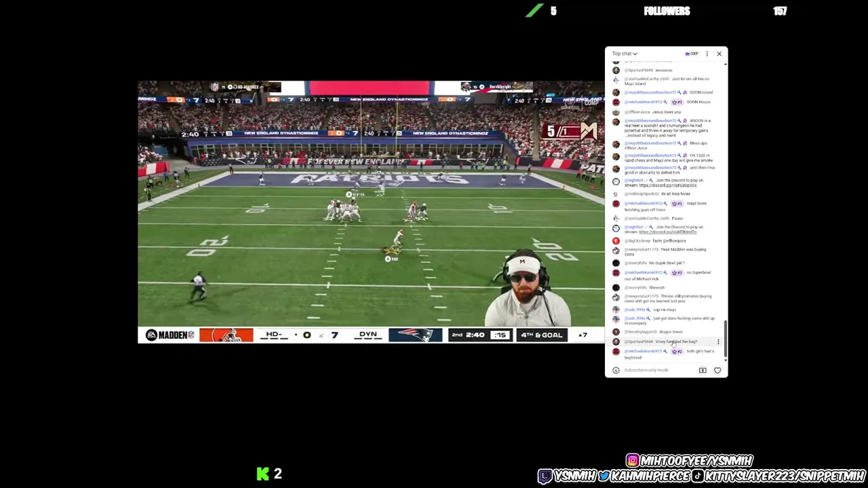The image size is (868, 488).
Task: Click the info icon in the chat input
Action: click(616, 370)
